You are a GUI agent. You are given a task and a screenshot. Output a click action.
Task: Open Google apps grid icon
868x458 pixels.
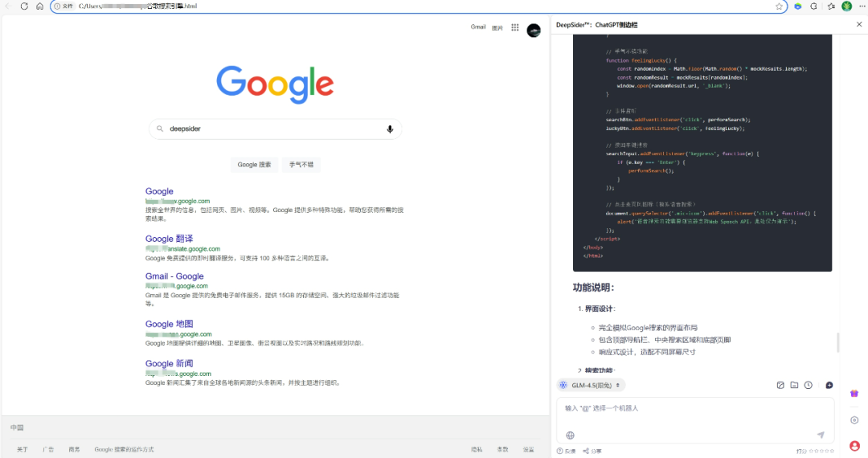tap(515, 27)
